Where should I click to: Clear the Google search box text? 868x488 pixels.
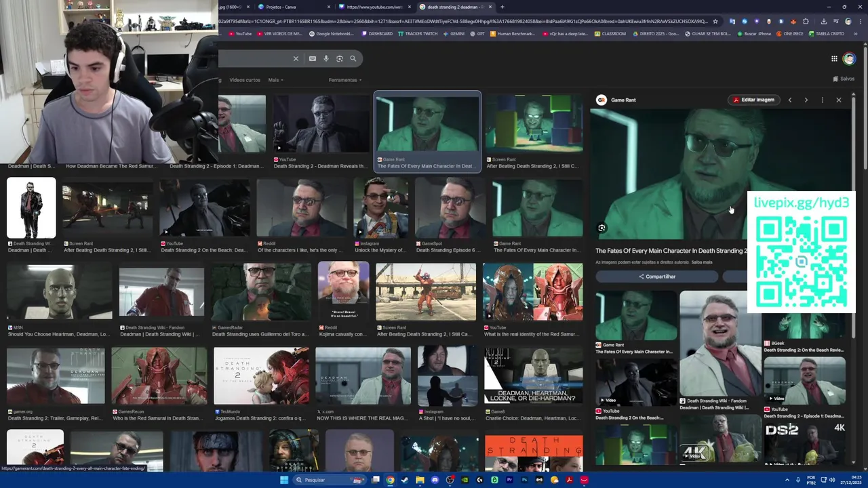296,59
